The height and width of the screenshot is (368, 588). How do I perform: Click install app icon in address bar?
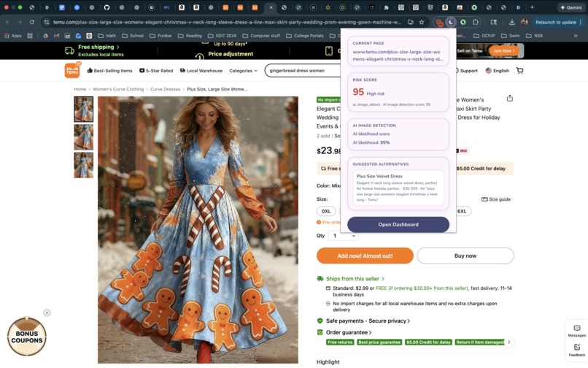(411, 22)
